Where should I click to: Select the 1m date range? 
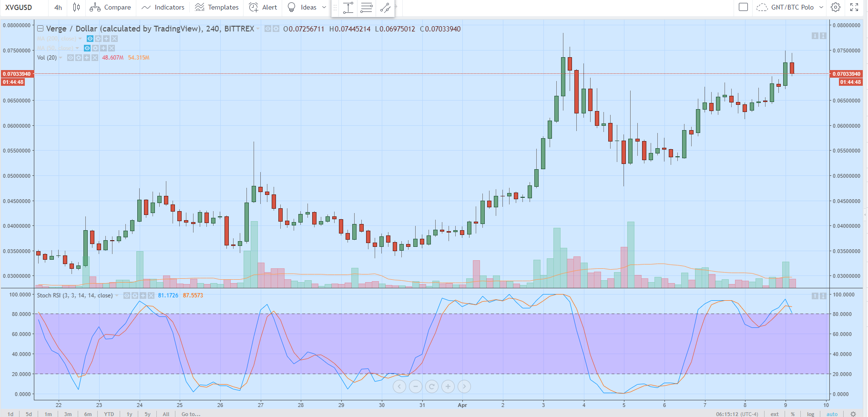pos(48,414)
